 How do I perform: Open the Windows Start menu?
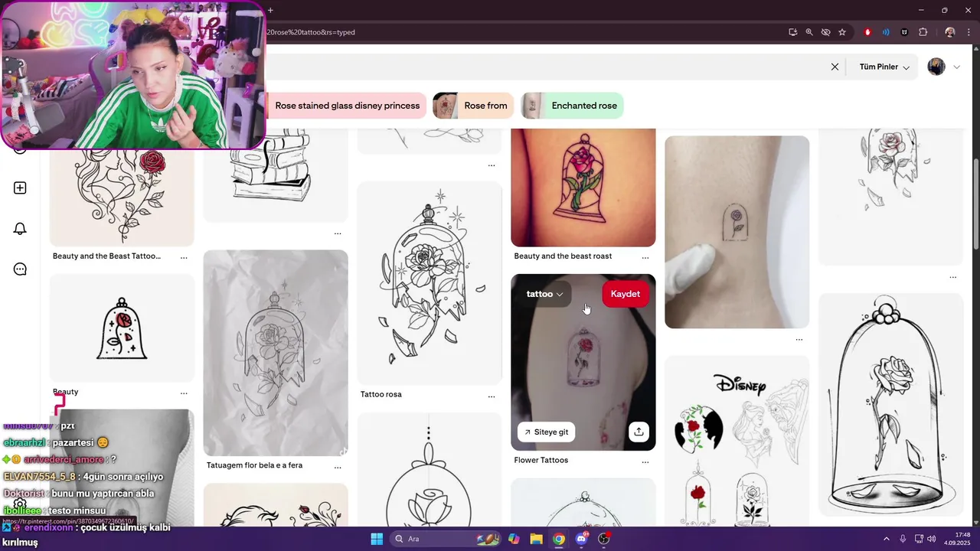[377, 539]
